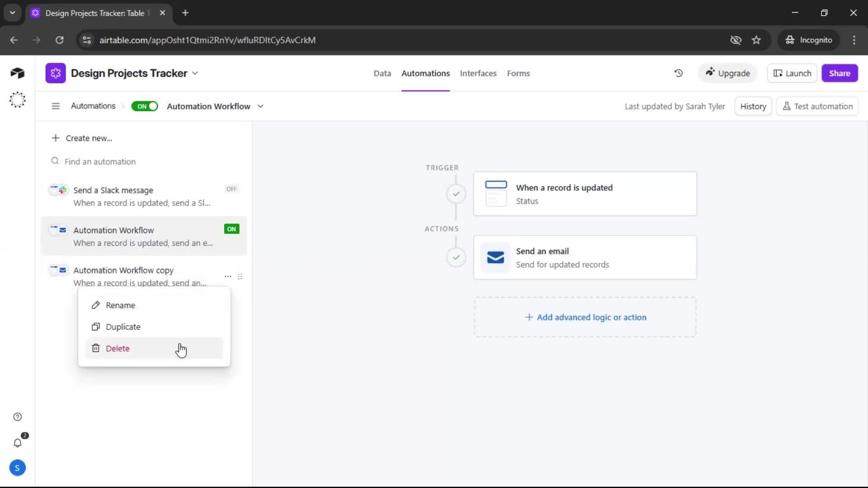Click the Launch button
Image resolution: width=868 pixels, height=488 pixels.
pos(792,73)
